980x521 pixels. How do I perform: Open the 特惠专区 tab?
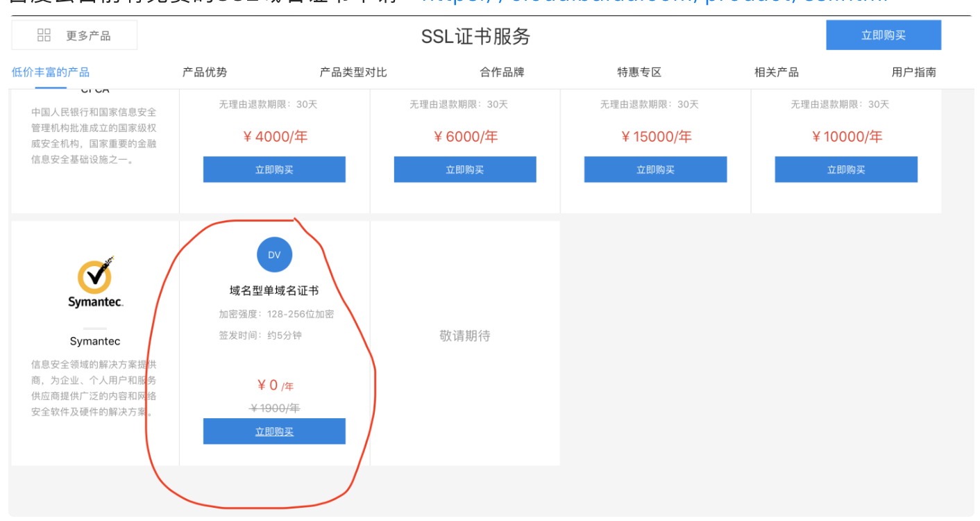(x=639, y=72)
